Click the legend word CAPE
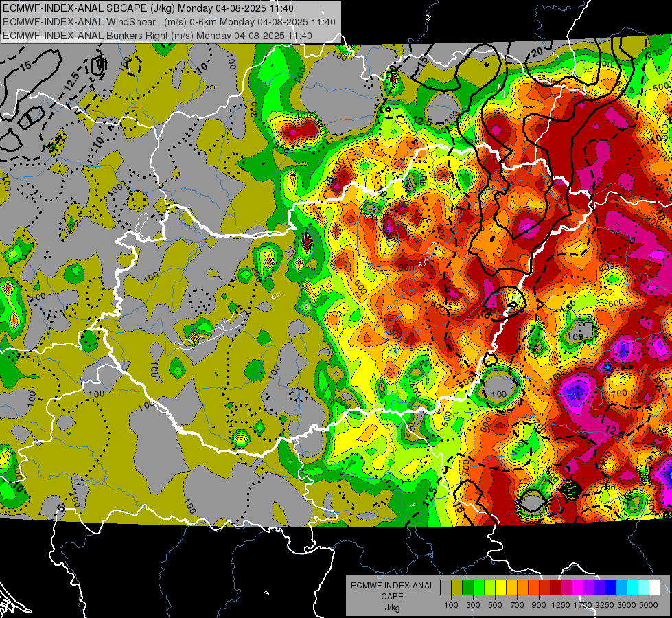672x618 pixels. click(x=392, y=597)
